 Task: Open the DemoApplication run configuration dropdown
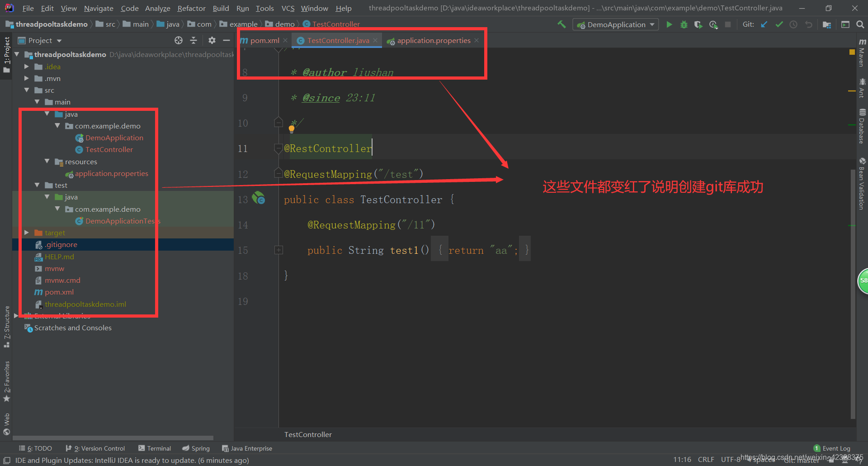tap(616, 24)
